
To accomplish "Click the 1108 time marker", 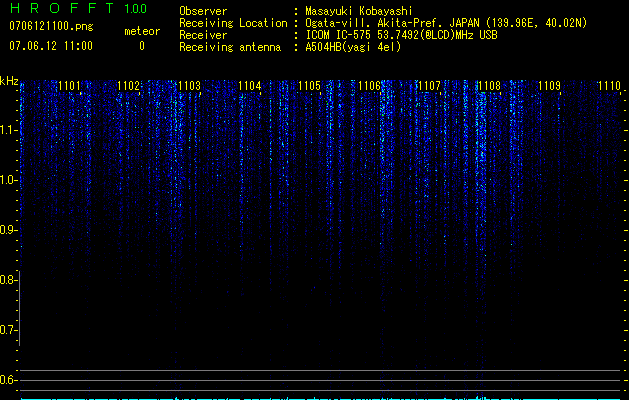I will tap(489, 85).
